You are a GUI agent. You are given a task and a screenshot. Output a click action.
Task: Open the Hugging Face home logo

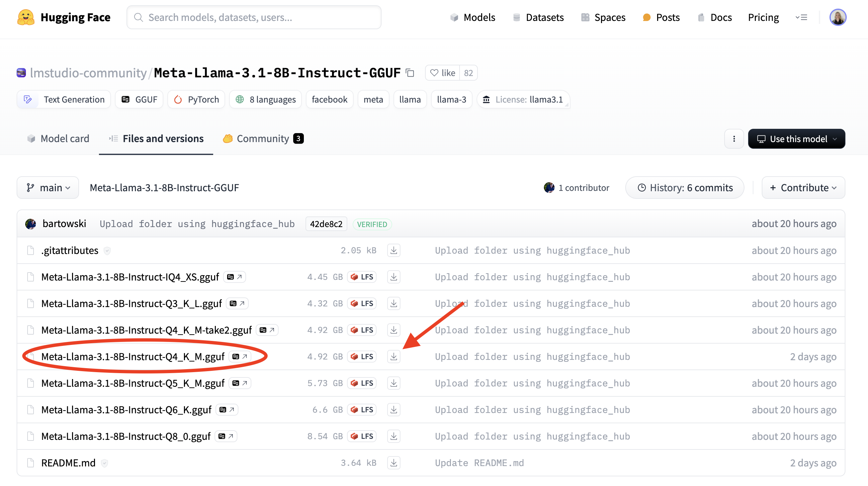tap(64, 17)
